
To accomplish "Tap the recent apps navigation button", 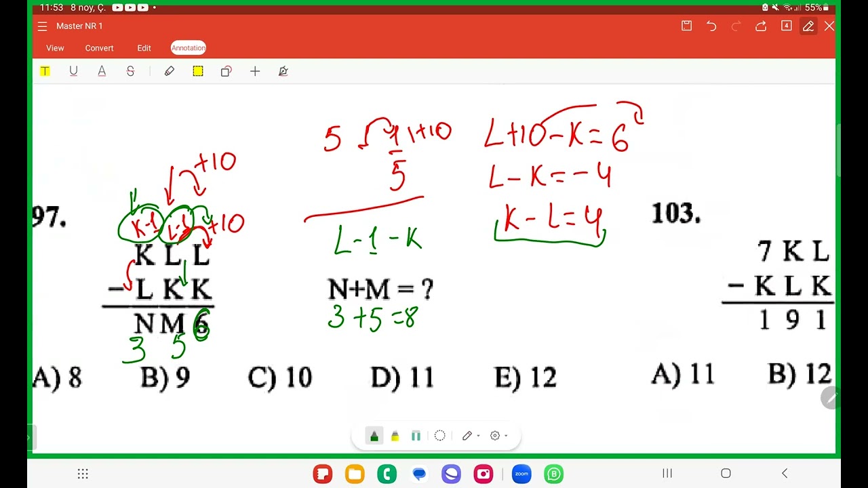I will point(667,473).
